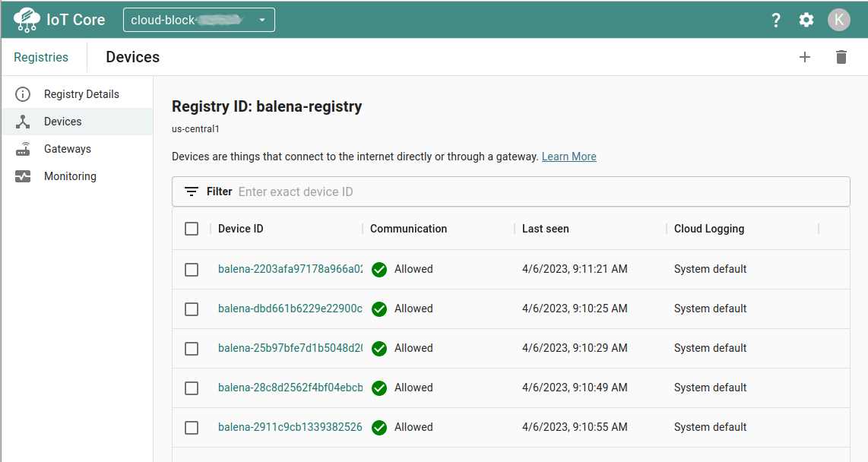The width and height of the screenshot is (868, 462).
Task: Click the IoT Core cloud logo
Action: [27, 20]
